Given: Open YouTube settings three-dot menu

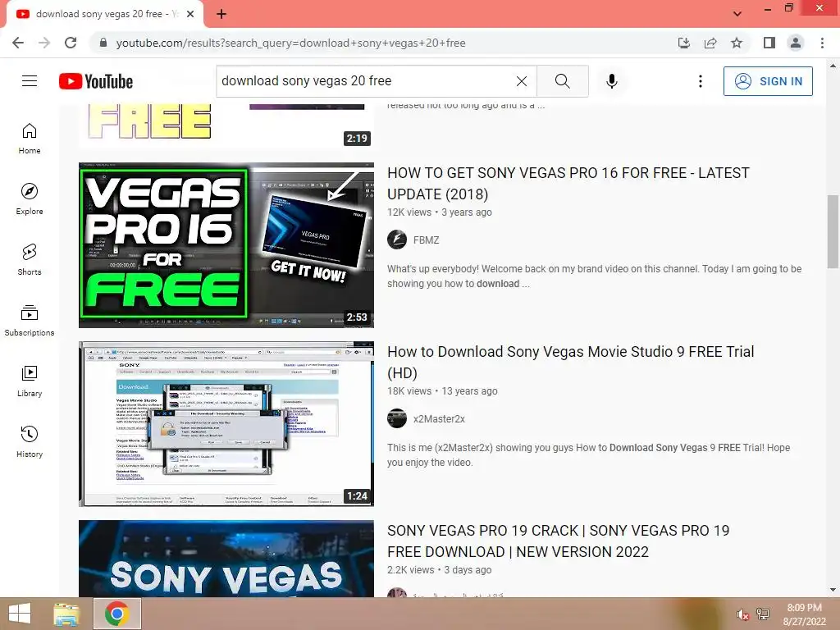Looking at the screenshot, I should (701, 81).
